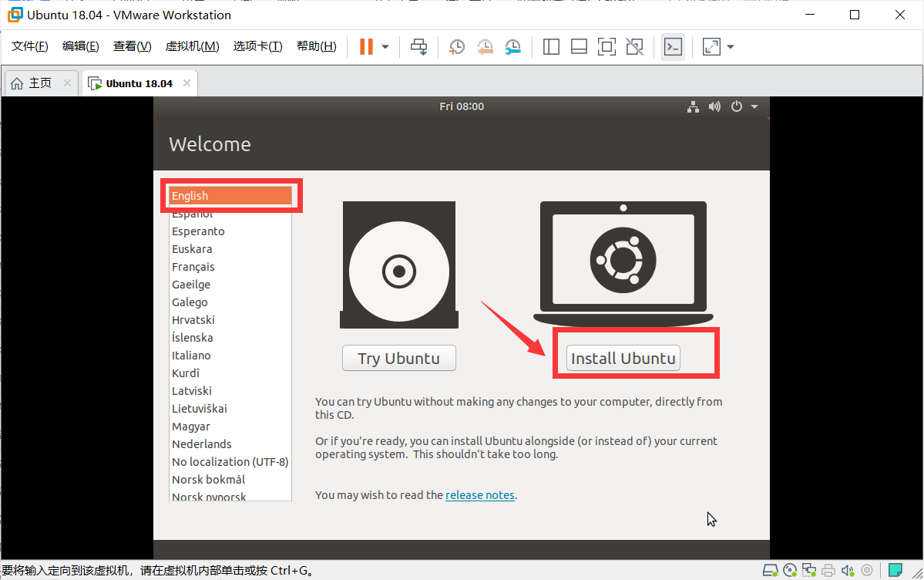This screenshot has height=580, width=924.
Task: Close the Ubuntu 18.04 tab
Action: 186,83
